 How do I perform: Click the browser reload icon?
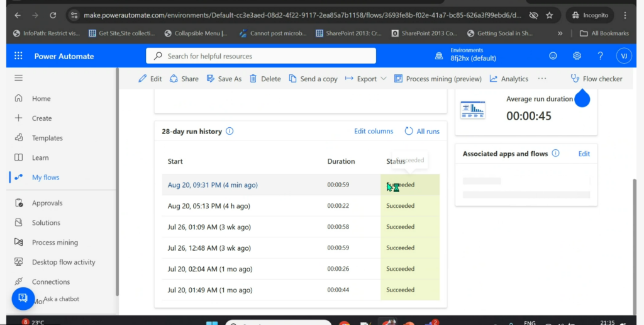point(53,15)
